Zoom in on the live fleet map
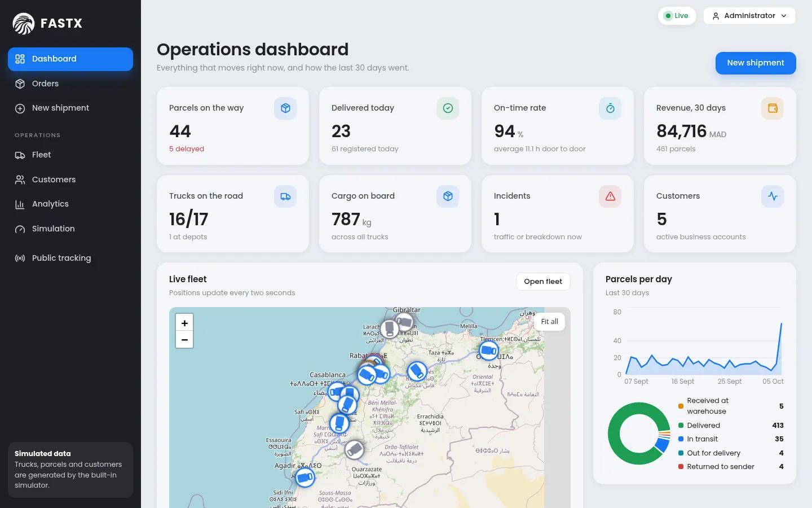 point(184,323)
